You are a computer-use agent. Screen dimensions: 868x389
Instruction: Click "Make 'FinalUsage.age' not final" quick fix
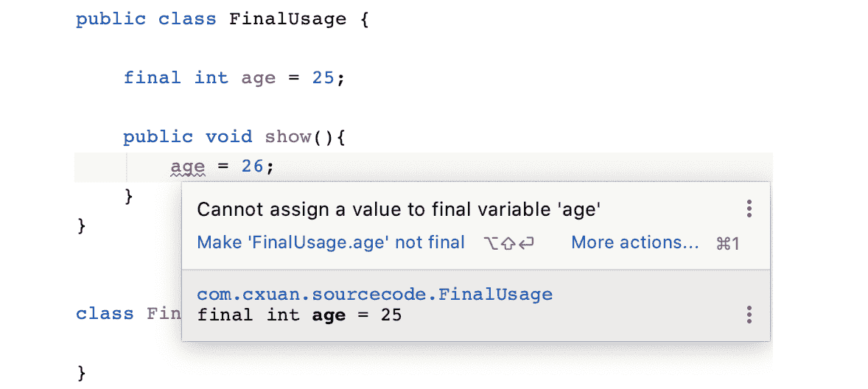(331, 242)
